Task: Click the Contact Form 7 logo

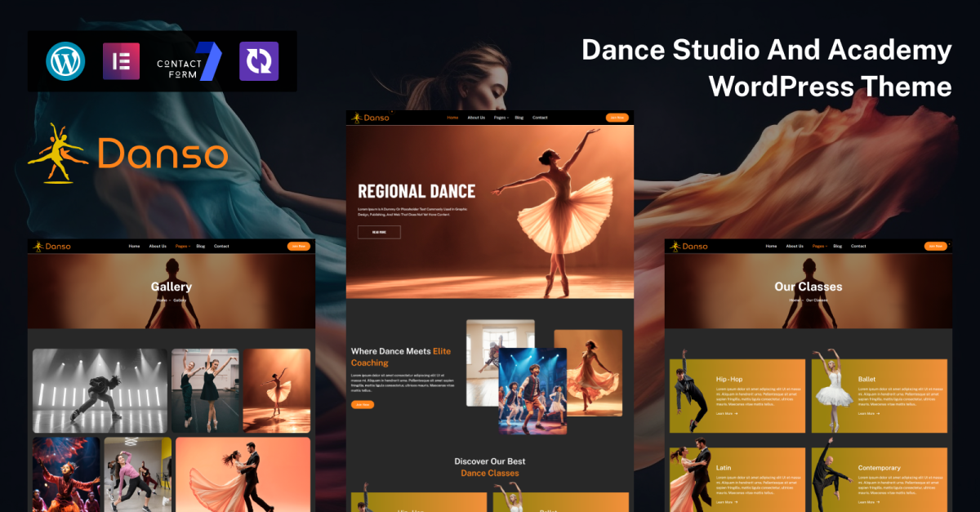Action: (x=189, y=61)
